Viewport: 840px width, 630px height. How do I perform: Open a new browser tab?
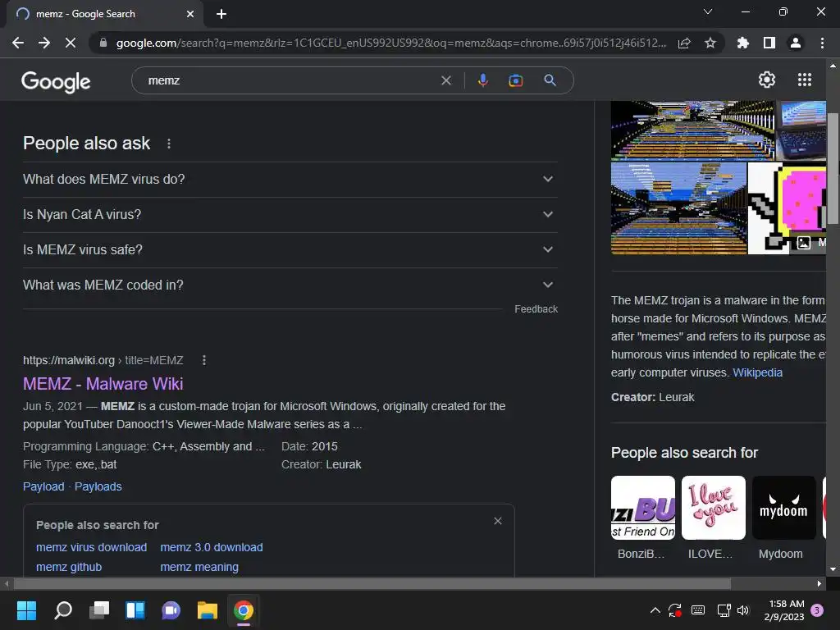221,14
